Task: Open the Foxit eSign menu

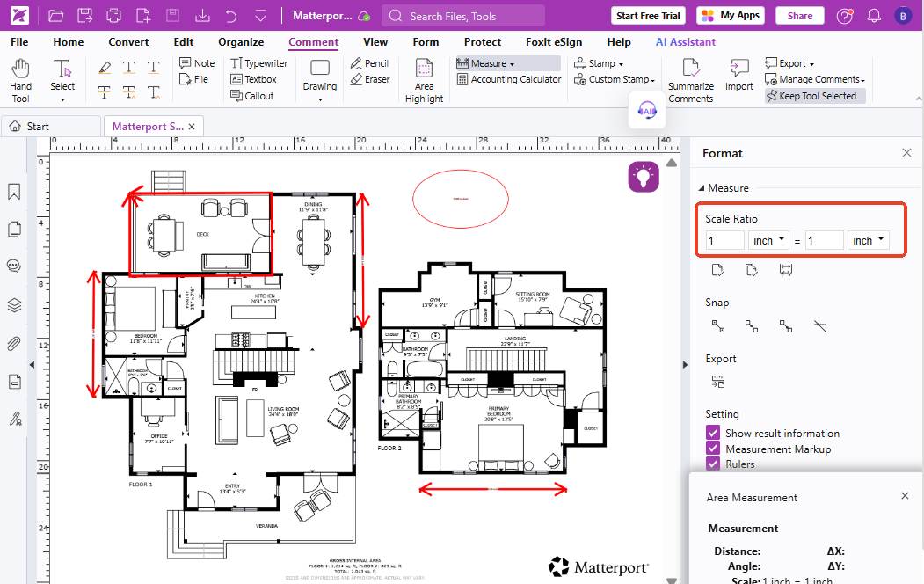Action: 554,41
